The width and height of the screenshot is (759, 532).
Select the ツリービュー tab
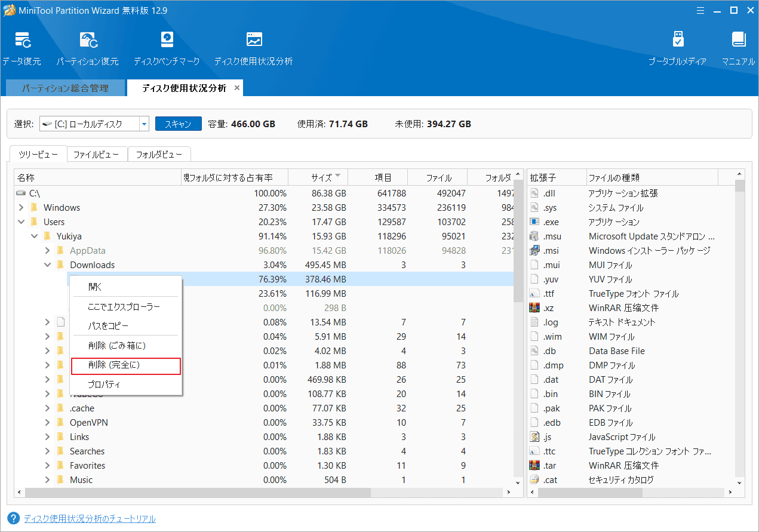[x=38, y=155]
